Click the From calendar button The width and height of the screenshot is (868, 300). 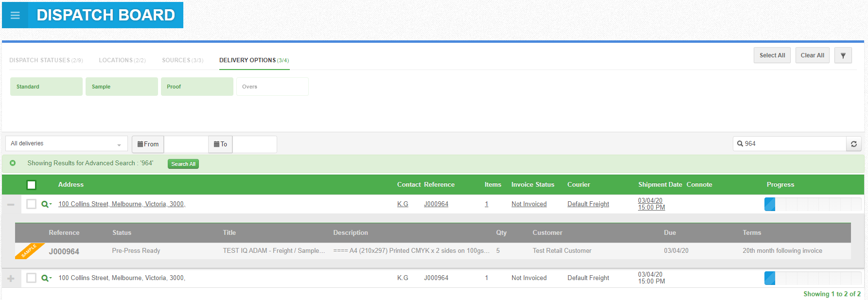click(x=148, y=144)
